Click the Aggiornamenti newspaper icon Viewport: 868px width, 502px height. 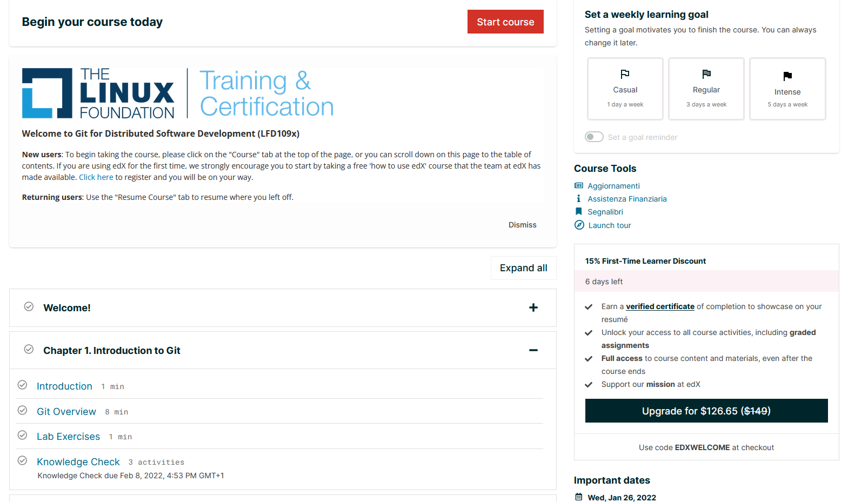[x=579, y=186]
